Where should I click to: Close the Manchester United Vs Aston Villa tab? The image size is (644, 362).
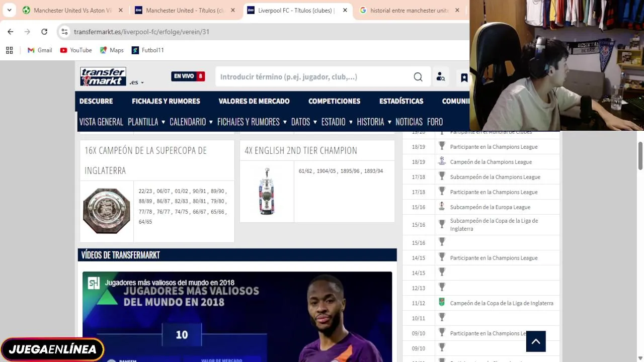tap(121, 10)
